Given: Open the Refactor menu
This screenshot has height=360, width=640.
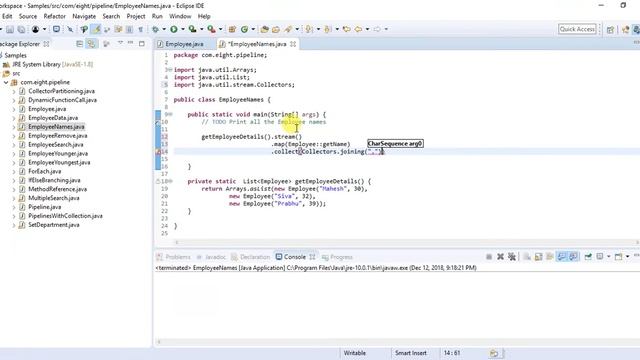Looking at the screenshot, I should point(55,16).
